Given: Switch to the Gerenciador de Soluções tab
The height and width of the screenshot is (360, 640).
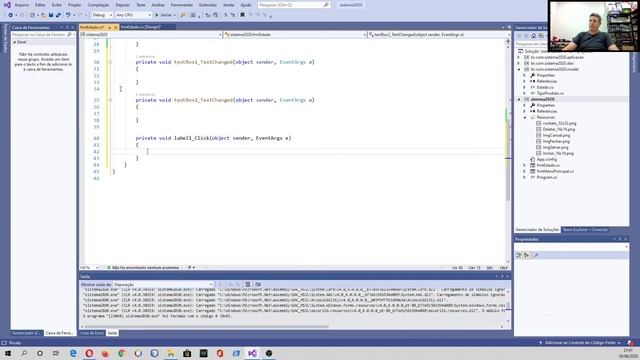Looking at the screenshot, I should [x=537, y=230].
